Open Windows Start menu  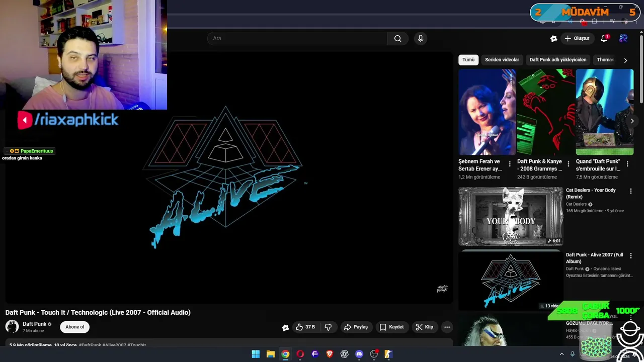pos(256,354)
